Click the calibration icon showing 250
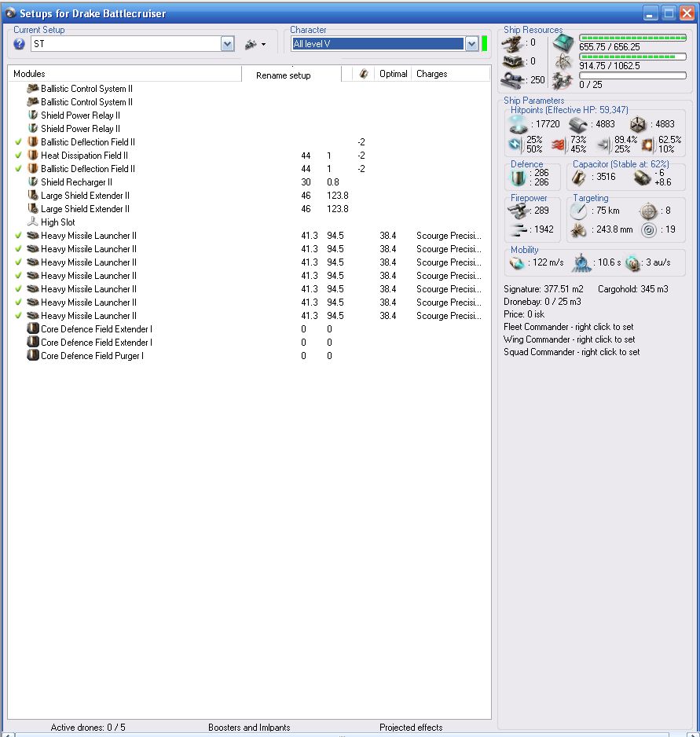Screen dimensions: 700x737 click(x=512, y=81)
